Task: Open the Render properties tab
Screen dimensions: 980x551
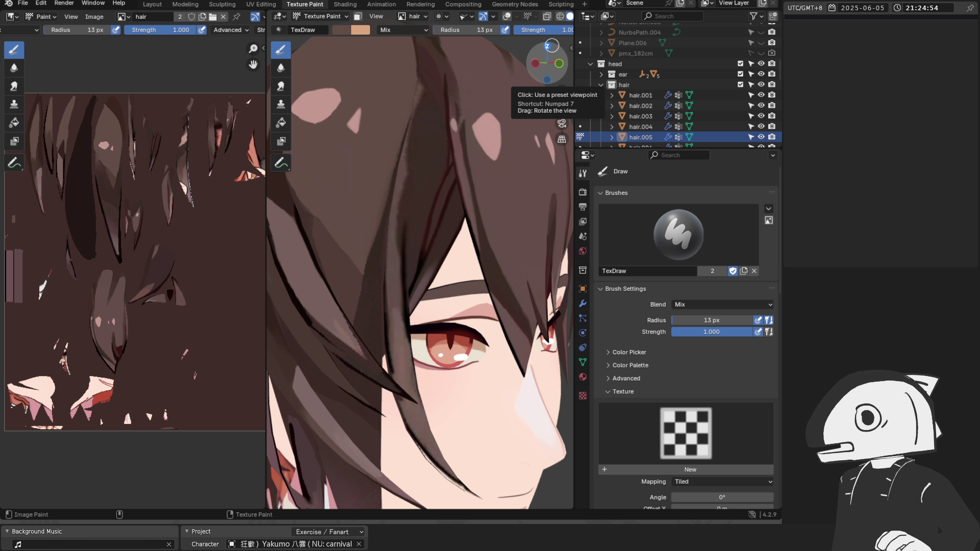Action: coord(582,192)
